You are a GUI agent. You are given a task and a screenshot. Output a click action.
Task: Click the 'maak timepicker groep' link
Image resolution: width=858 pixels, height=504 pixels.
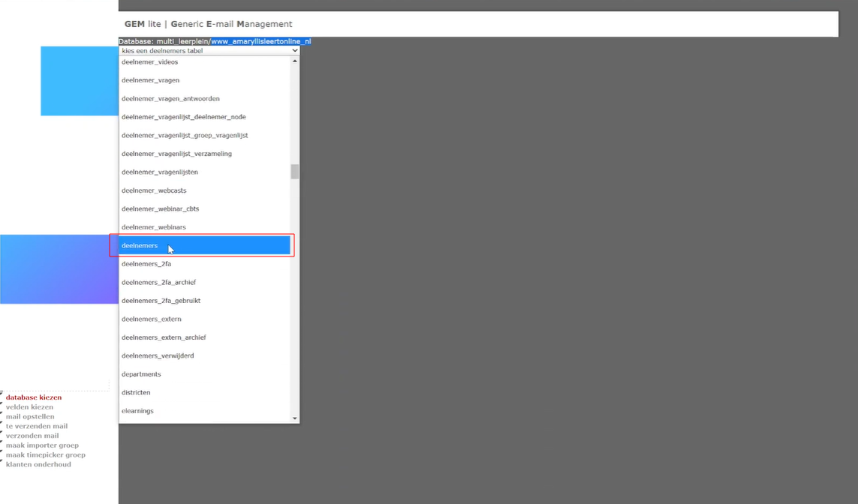pyautogui.click(x=45, y=455)
